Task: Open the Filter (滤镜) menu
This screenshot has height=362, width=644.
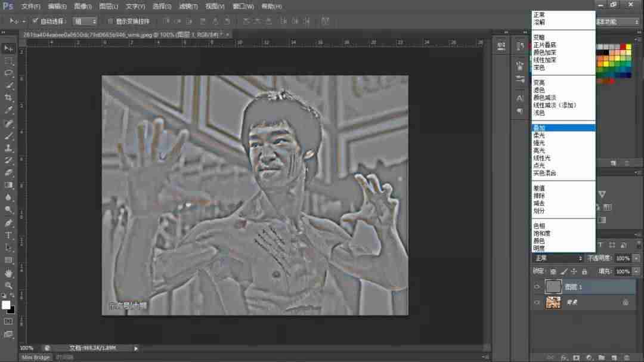Action: [188, 7]
